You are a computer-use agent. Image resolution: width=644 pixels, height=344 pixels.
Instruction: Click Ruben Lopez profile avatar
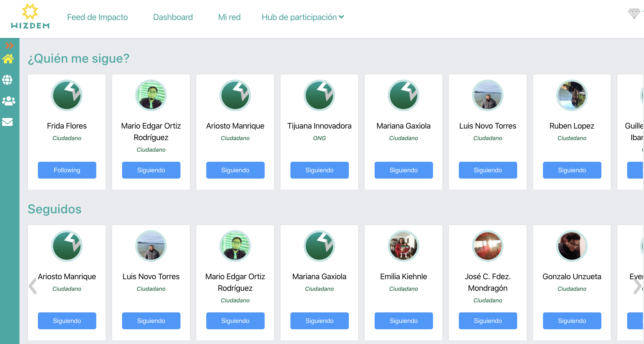[572, 95]
